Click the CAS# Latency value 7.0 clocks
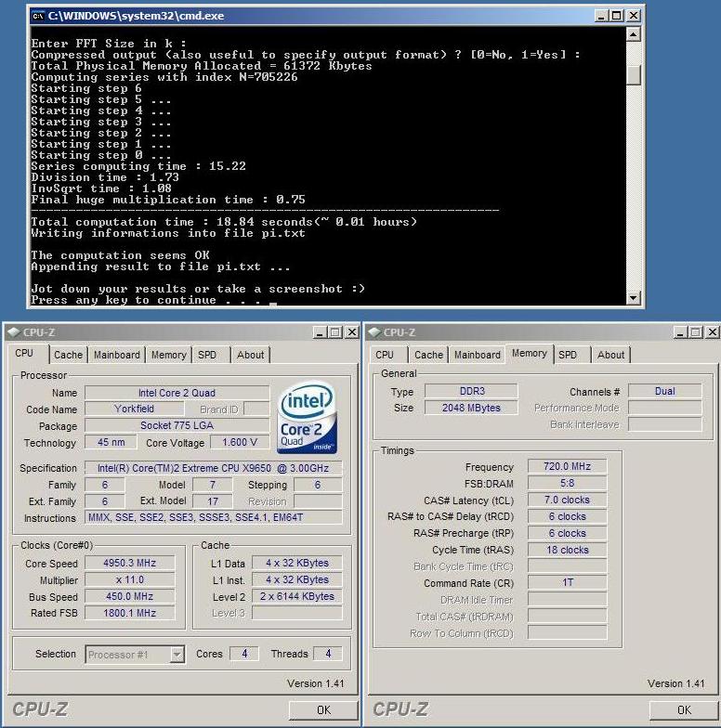The width and height of the screenshot is (721, 728). coord(567,500)
